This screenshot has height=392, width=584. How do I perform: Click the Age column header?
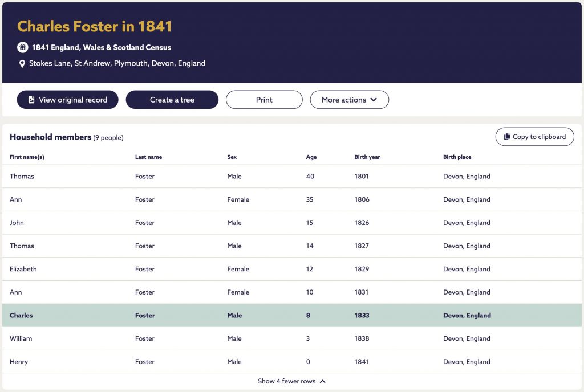pyautogui.click(x=311, y=157)
